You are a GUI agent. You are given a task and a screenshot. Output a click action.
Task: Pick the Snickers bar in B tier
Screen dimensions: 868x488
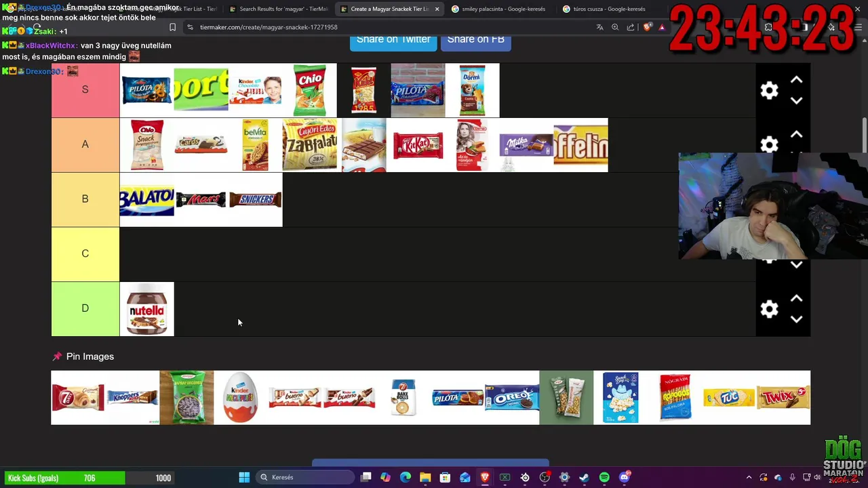(x=256, y=199)
